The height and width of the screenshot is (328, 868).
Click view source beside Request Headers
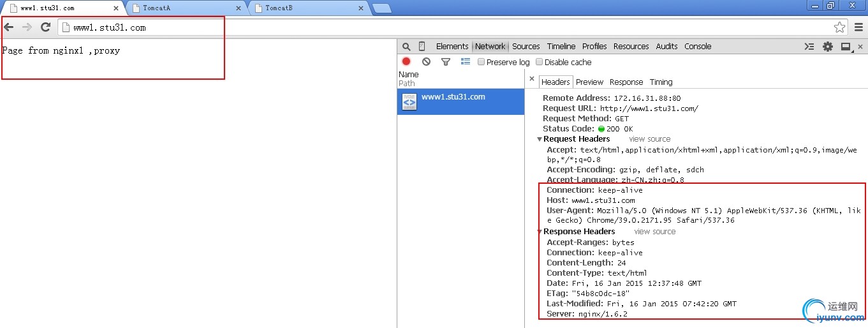(650, 139)
